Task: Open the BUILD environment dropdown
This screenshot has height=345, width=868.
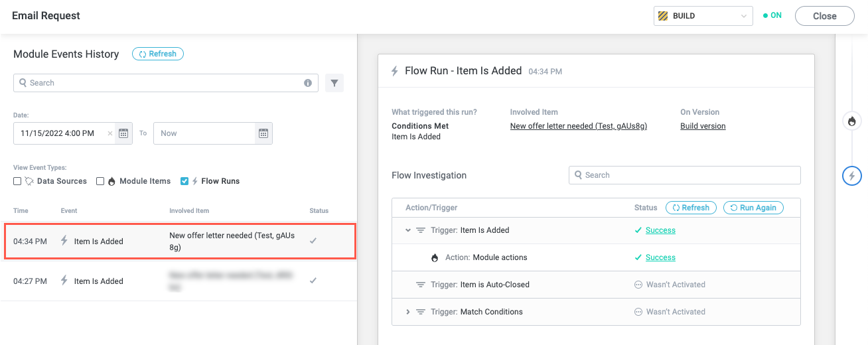Action: (703, 16)
